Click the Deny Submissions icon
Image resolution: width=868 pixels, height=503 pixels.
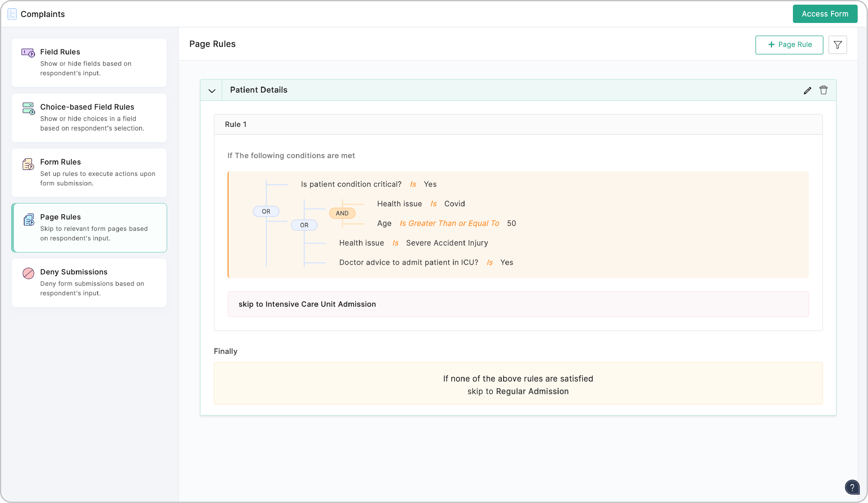[x=28, y=273]
